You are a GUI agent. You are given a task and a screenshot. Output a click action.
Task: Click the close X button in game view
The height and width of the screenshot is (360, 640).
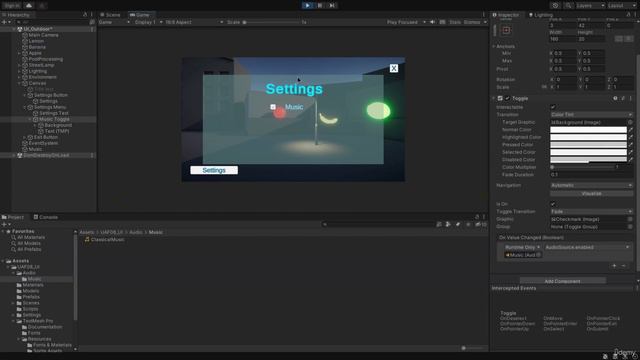tap(393, 68)
